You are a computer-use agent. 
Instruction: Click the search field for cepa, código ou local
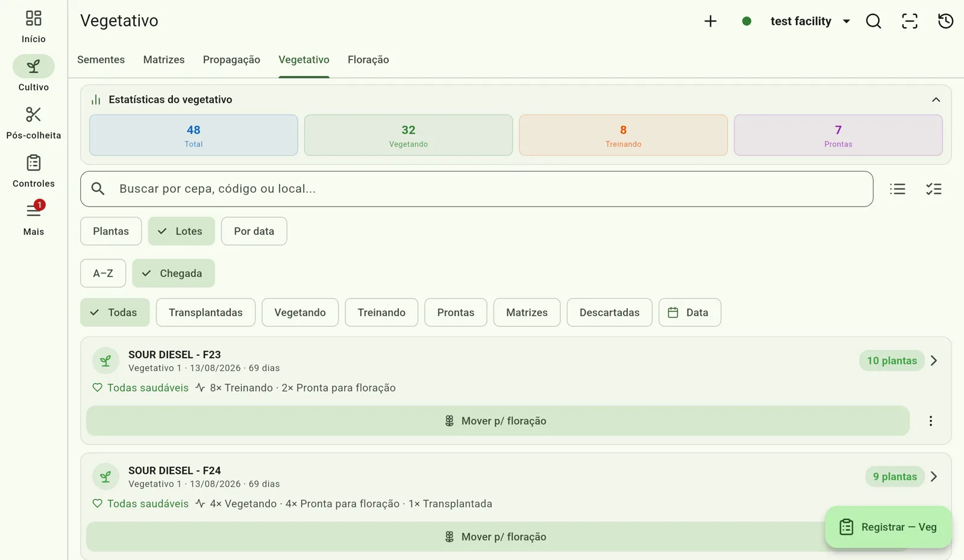(x=477, y=189)
